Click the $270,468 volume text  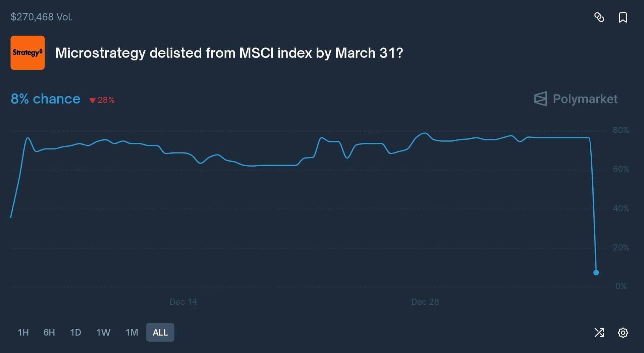tap(42, 17)
